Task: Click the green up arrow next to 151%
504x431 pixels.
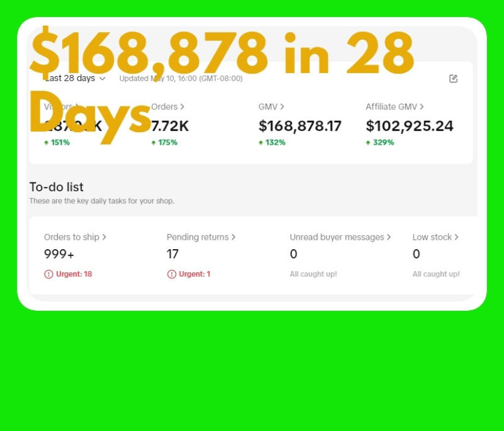Action: pos(47,143)
